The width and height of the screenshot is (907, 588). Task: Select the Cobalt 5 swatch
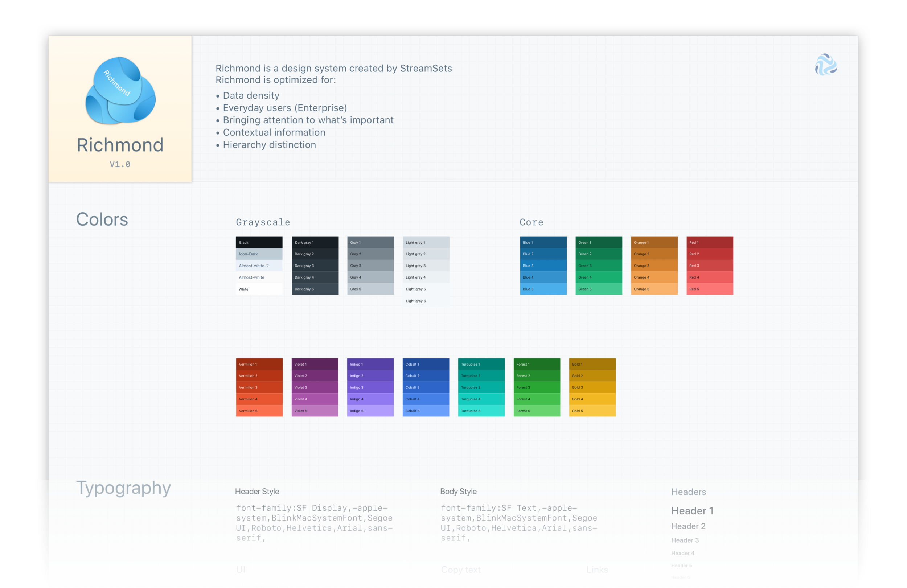[425, 411]
